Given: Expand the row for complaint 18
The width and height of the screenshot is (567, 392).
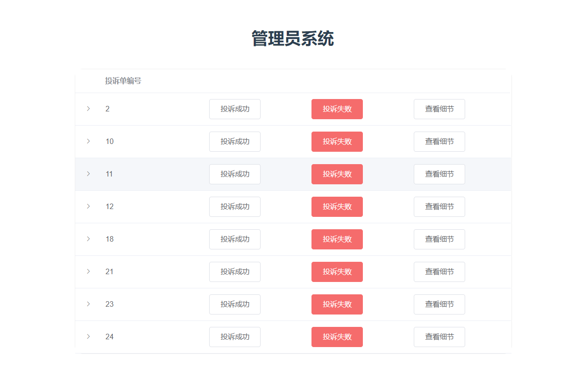Looking at the screenshot, I should [x=89, y=239].
